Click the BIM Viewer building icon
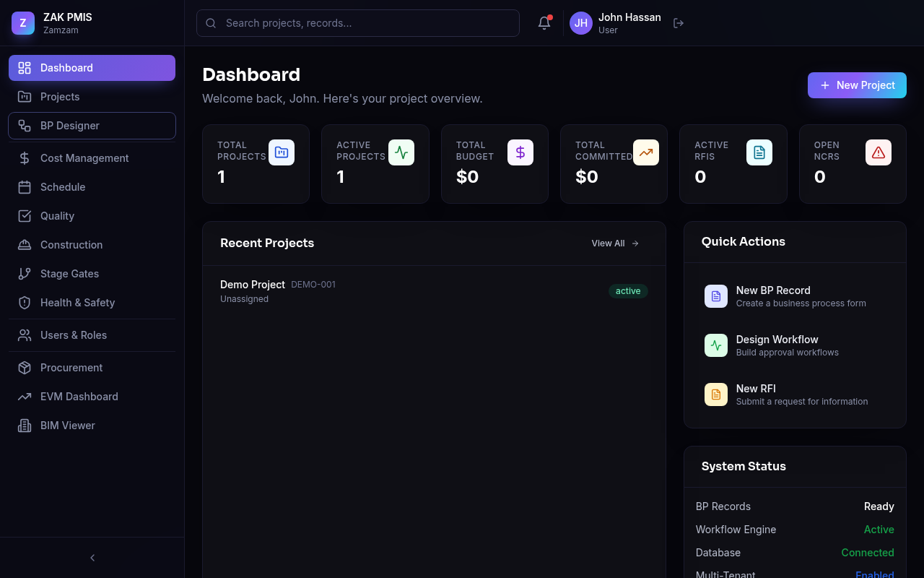 tap(25, 426)
